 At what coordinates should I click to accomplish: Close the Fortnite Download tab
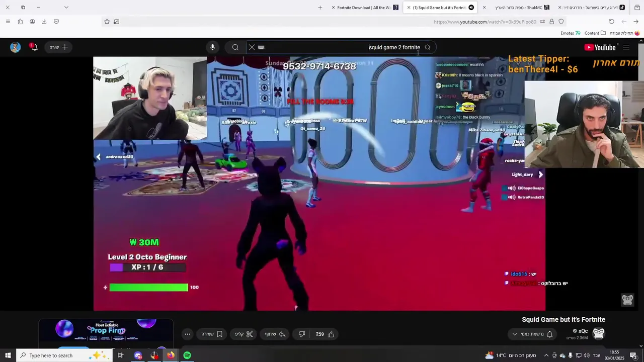click(x=333, y=8)
